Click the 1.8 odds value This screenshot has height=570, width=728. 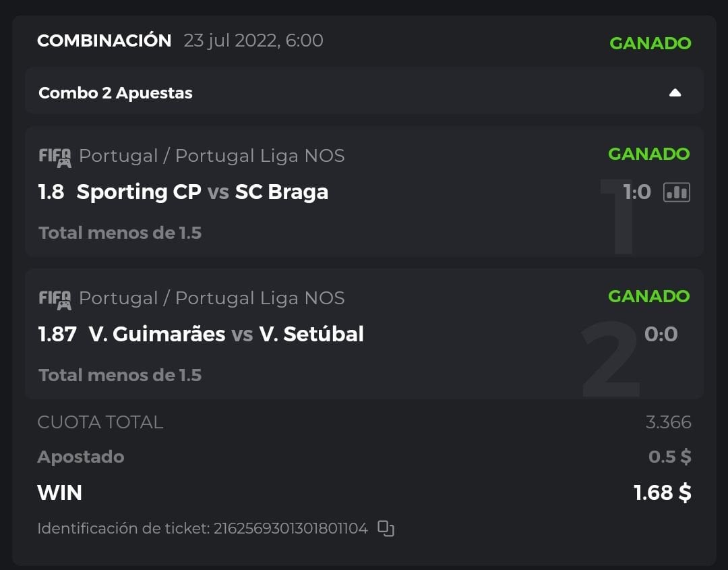tap(51, 192)
